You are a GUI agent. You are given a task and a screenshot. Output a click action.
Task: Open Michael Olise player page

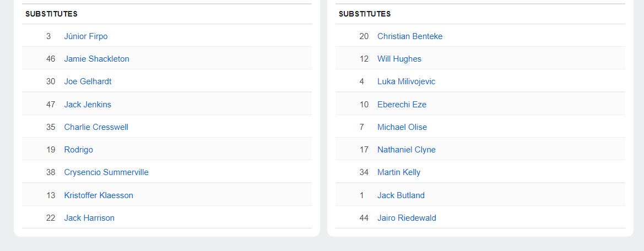pos(402,127)
